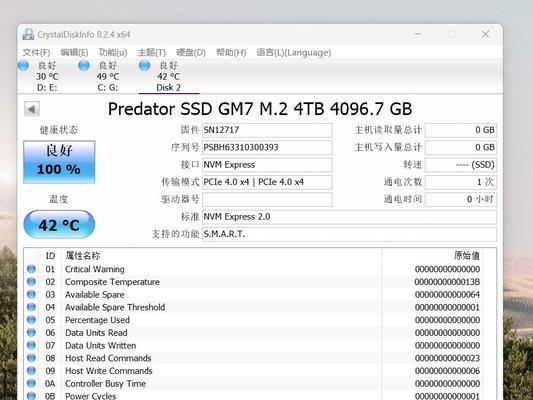Click the 42 °C temperature button
533x400 pixels.
59,224
